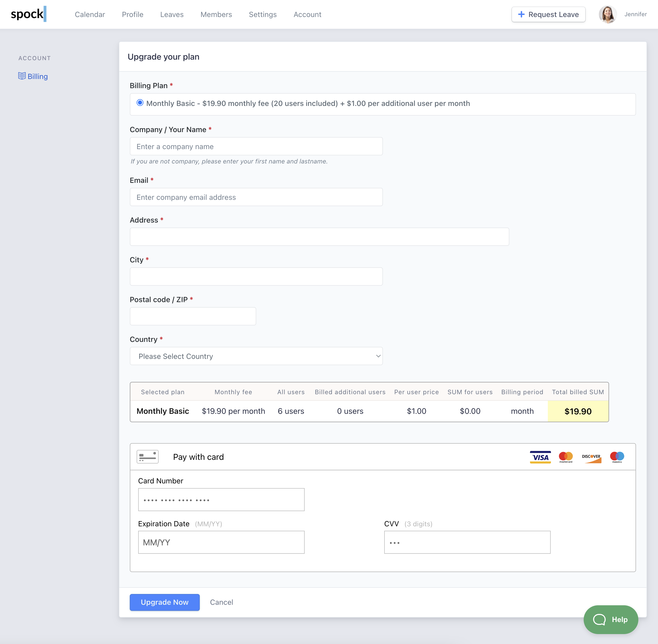Click the spock logo
The height and width of the screenshot is (644, 658).
tap(29, 14)
